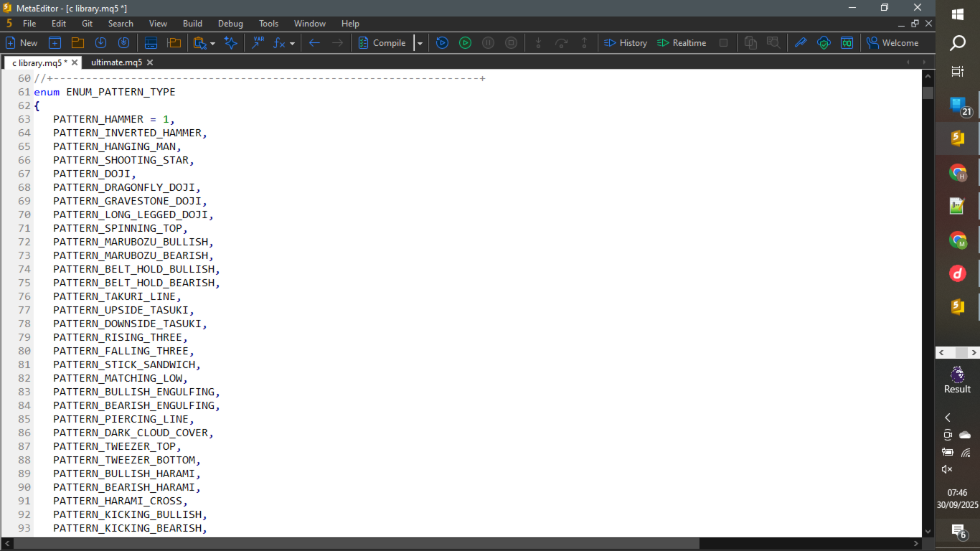The width and height of the screenshot is (980, 551).
Task: Click on PATTERN_HARAMI_CROSS entry
Action: coord(121,501)
